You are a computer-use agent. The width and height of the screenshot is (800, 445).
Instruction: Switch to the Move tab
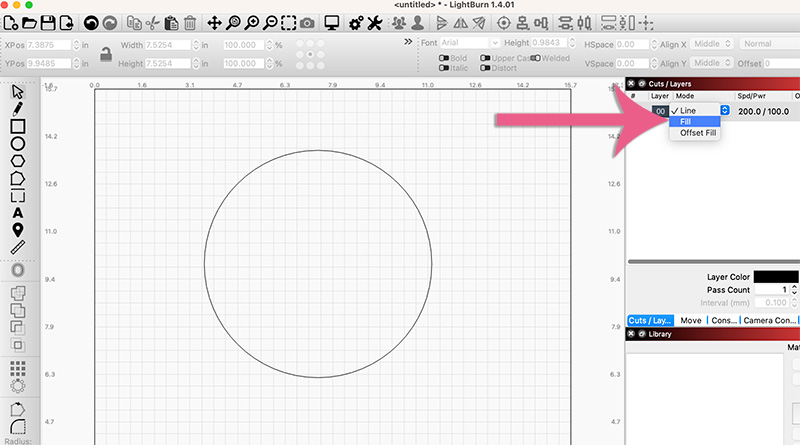(x=690, y=320)
